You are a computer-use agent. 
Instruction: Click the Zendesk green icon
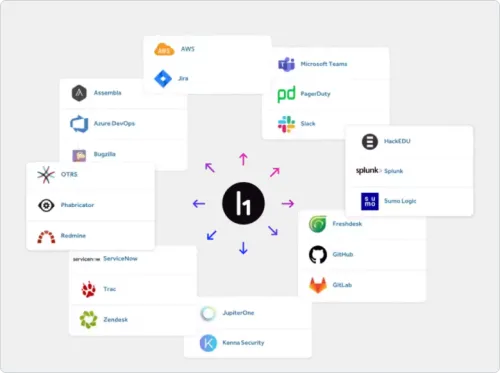coord(88,320)
